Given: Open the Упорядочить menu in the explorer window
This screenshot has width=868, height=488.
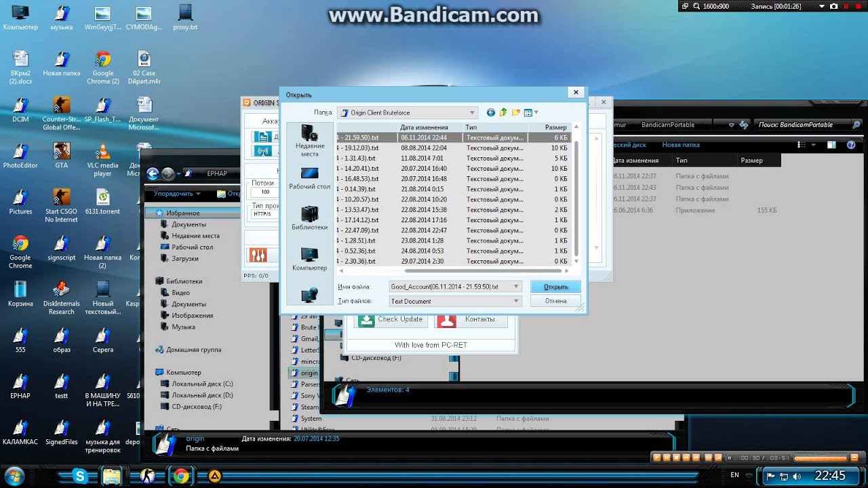Looking at the screenshot, I should pyautogui.click(x=178, y=193).
